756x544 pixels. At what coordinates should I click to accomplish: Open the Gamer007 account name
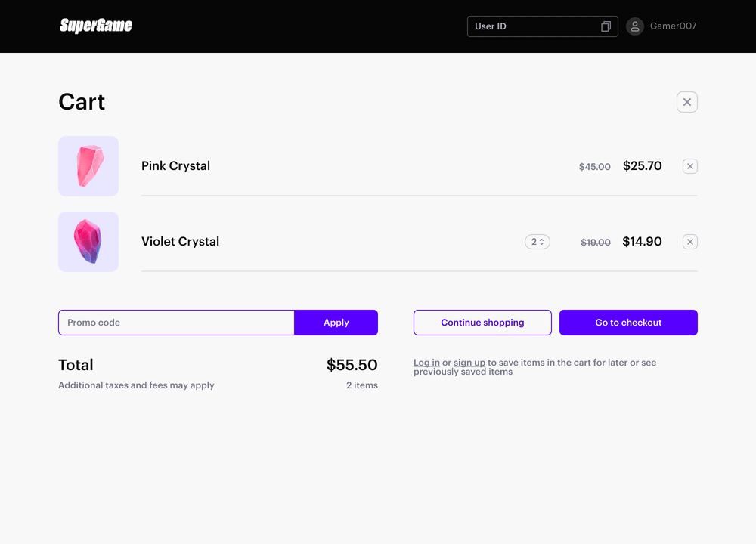click(673, 26)
